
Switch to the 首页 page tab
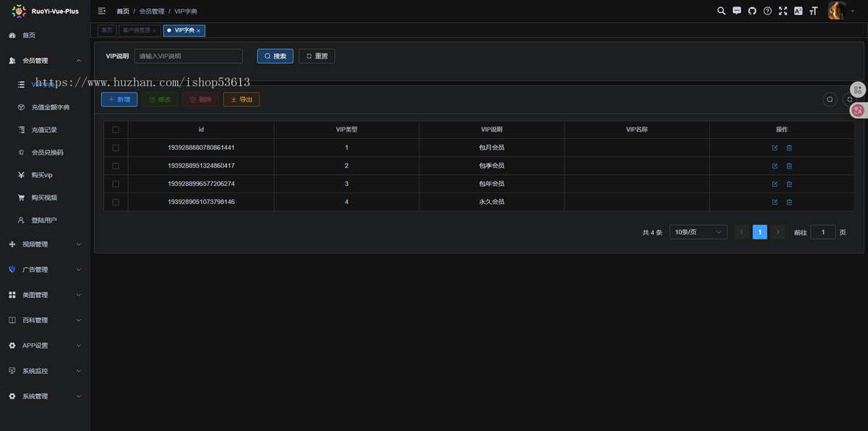click(107, 30)
